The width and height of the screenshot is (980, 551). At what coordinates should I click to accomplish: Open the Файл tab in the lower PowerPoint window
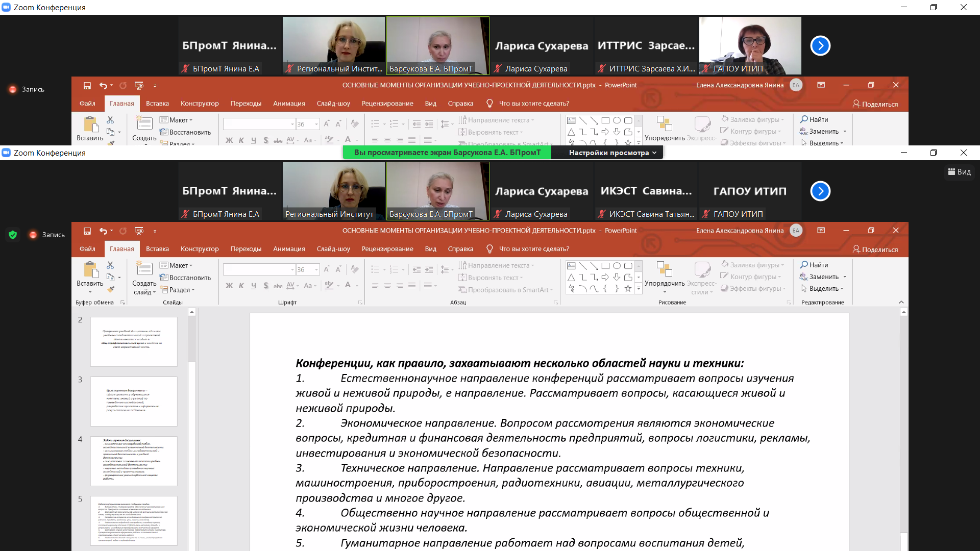pos(87,249)
